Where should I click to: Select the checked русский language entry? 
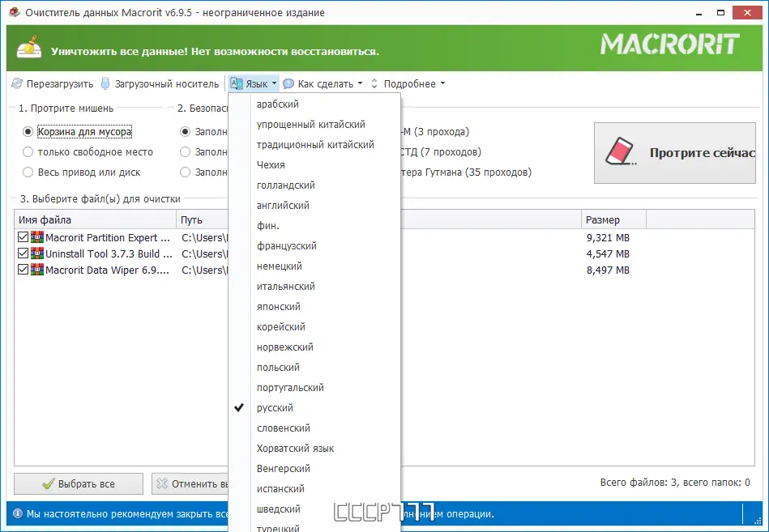[x=314, y=407]
